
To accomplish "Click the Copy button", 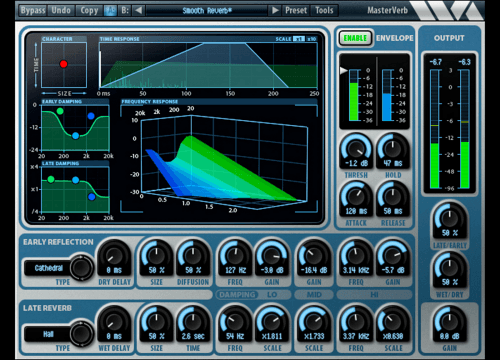I will click(89, 10).
